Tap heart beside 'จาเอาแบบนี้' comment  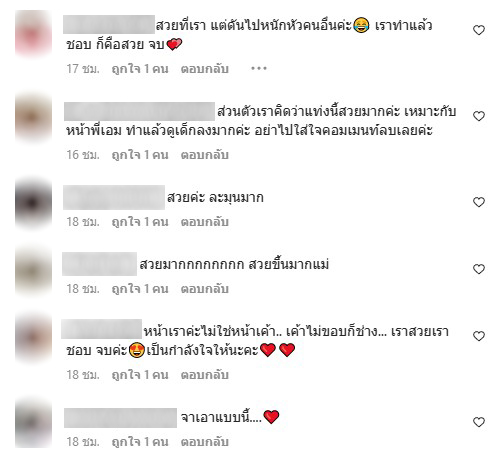[x=479, y=422]
